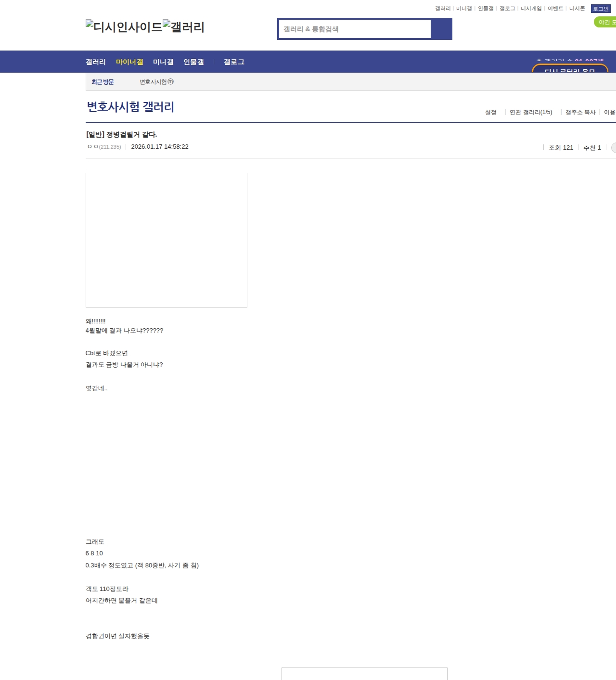Open 갤로그 from the top header menu
616x680 pixels.
point(506,8)
